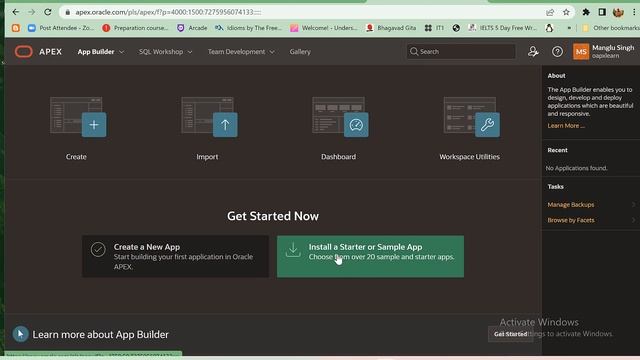Open the IELTS 5 Day Free bookmark
Image resolution: width=640 pixels, height=360 pixels.
coord(502,28)
